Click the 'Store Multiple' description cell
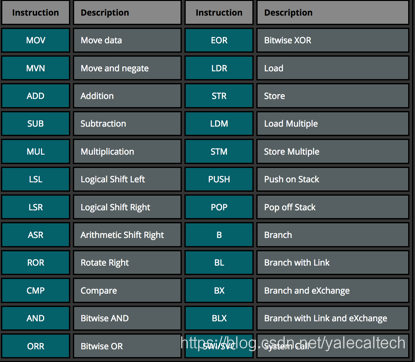 click(333, 152)
